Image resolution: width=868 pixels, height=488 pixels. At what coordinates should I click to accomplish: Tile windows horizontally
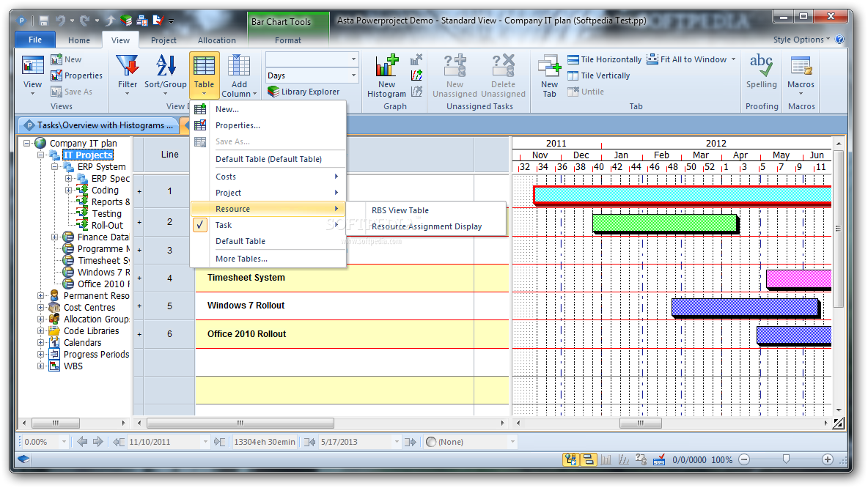coord(604,59)
